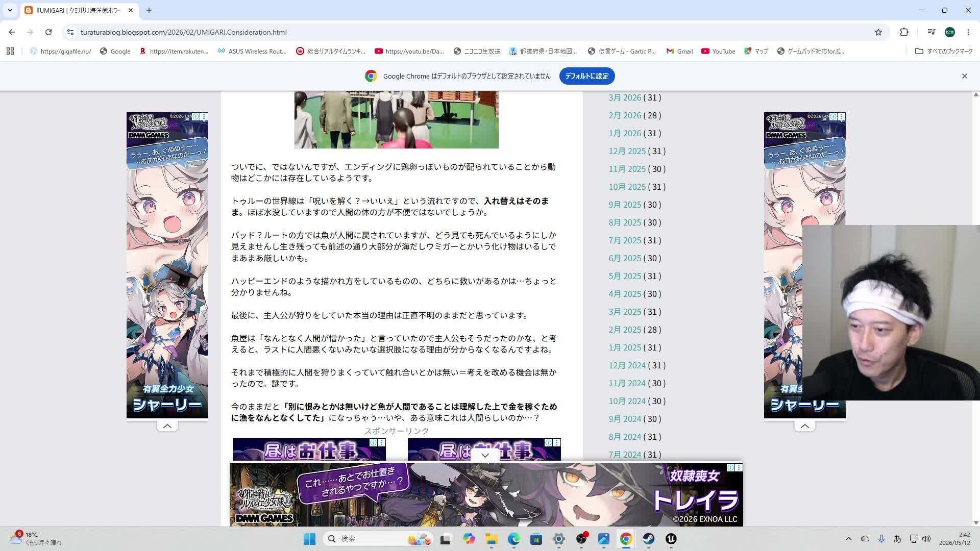Open the Chrome three-dot menu
Screen dimensions: 980x551
pyautogui.click(x=968, y=32)
